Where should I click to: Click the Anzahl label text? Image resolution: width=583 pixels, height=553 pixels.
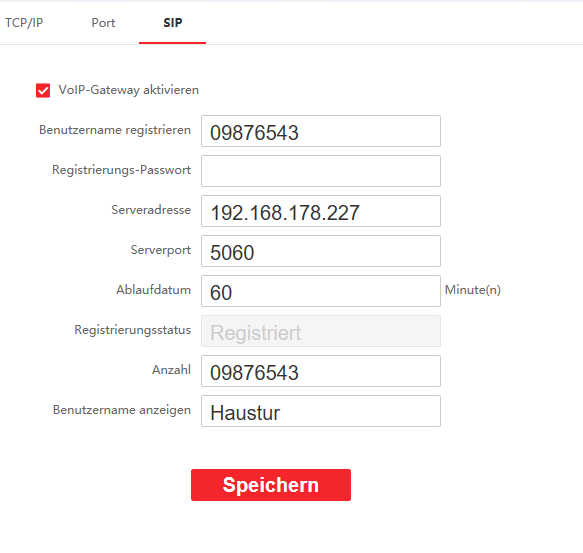171,370
